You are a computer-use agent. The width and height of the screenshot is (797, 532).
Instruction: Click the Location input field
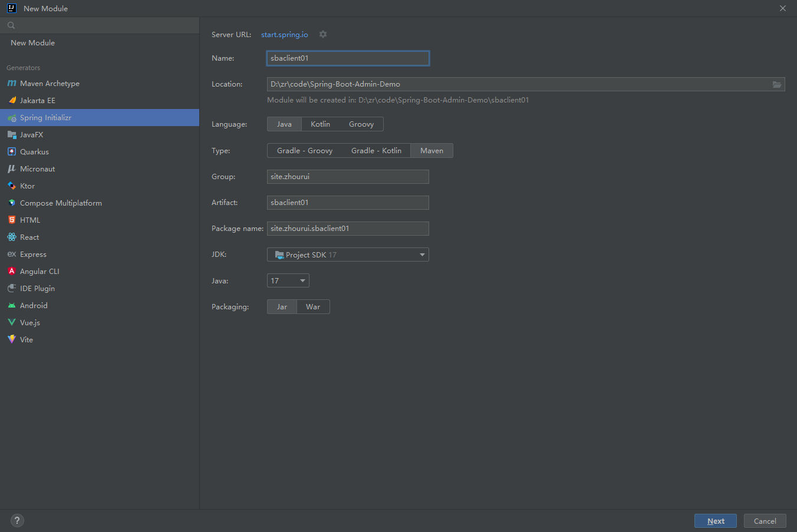[526, 84]
